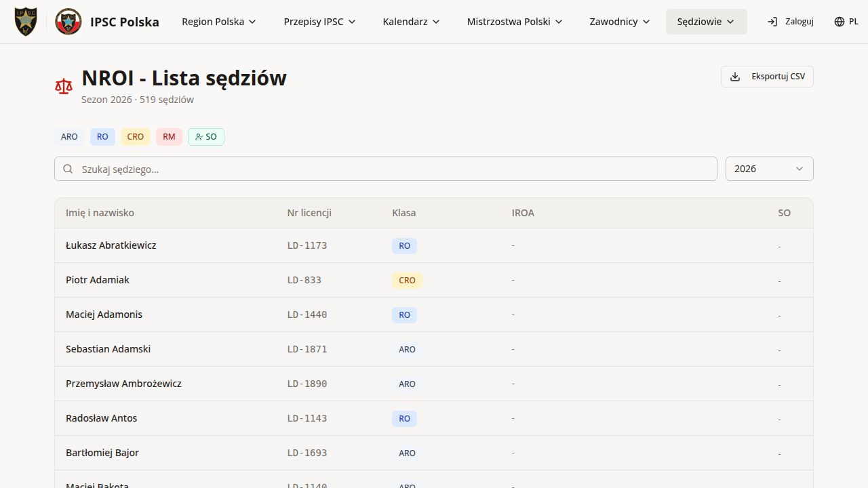Viewport: 868px width, 488px height.
Task: Open the Sędziowie menu
Action: point(707,22)
